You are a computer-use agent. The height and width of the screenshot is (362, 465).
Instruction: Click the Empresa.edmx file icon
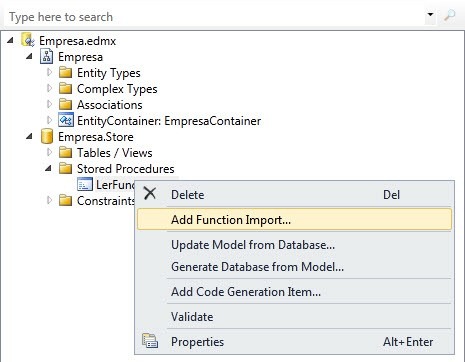[28, 40]
